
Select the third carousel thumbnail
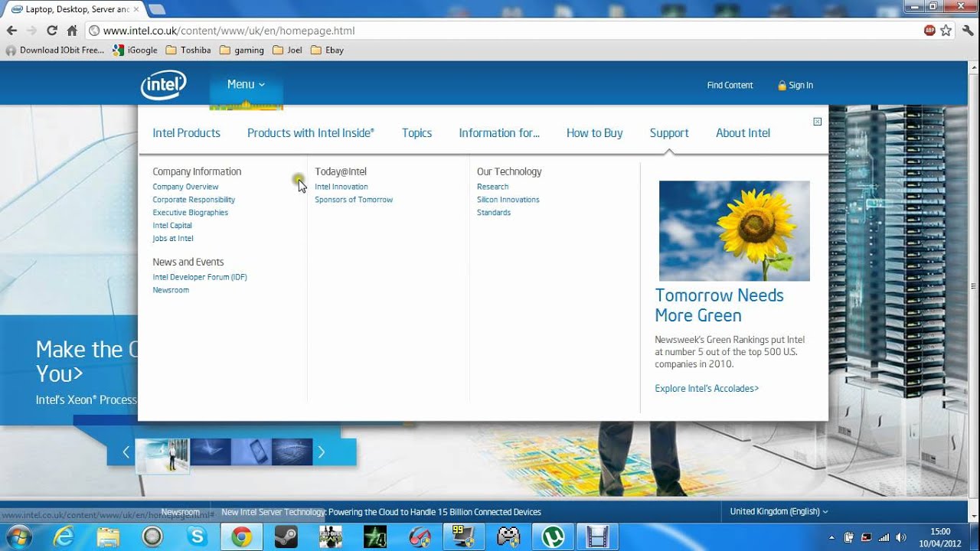coord(251,452)
